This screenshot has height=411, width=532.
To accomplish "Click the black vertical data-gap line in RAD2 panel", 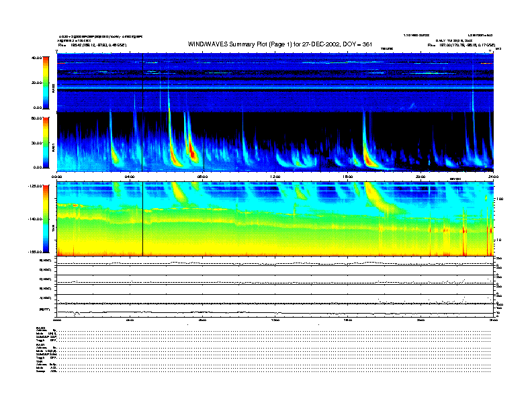I will pos(142,83).
